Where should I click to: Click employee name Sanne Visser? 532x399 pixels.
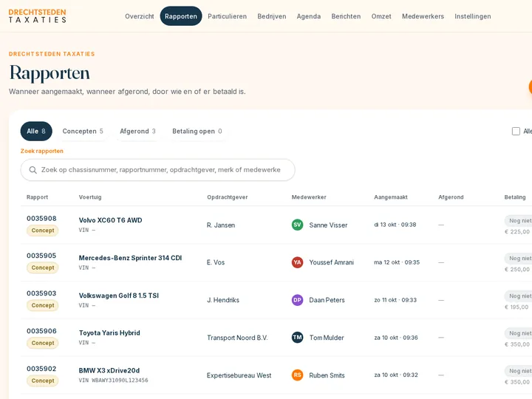(328, 225)
